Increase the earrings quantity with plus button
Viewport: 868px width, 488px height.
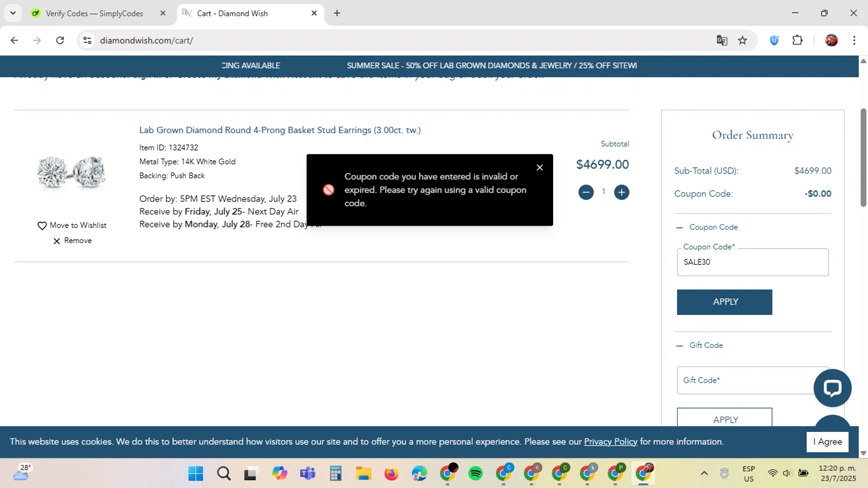621,192
